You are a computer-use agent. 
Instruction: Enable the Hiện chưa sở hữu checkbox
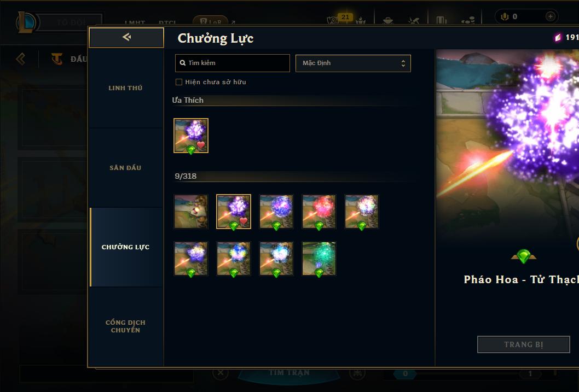(179, 82)
